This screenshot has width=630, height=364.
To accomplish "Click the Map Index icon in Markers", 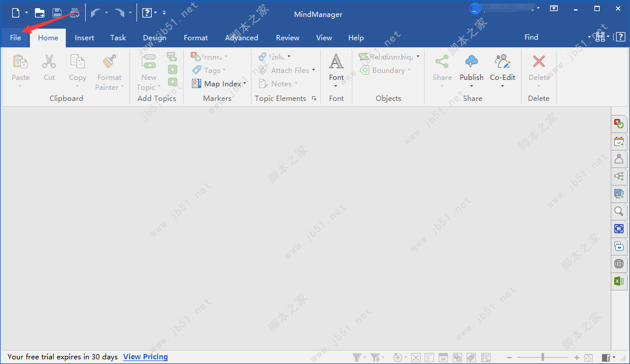I will pos(197,83).
